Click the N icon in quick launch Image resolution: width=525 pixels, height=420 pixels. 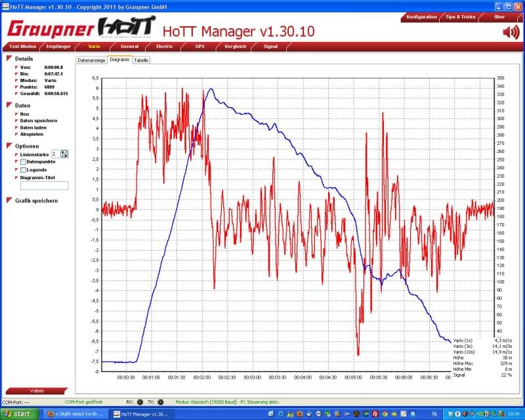pyautogui.click(x=413, y=414)
